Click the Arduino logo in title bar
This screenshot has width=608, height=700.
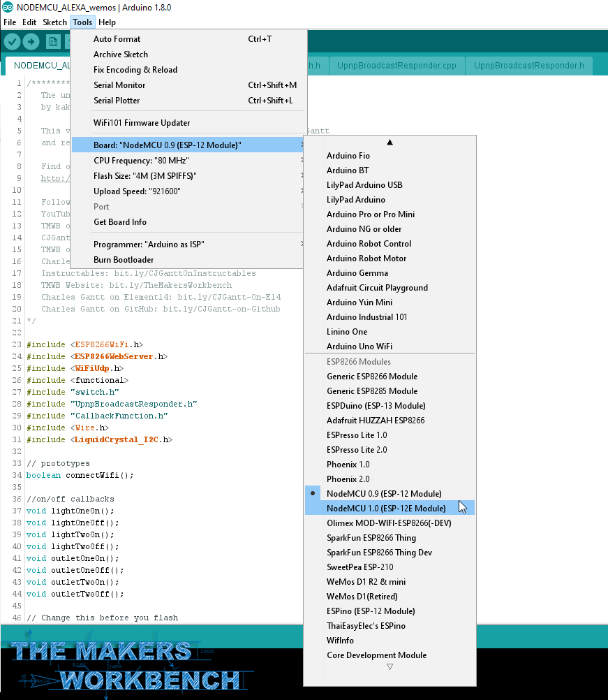[x=8, y=8]
